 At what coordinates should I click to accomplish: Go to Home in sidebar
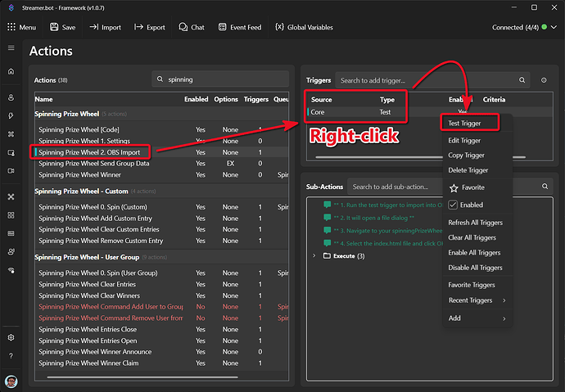pos(11,71)
